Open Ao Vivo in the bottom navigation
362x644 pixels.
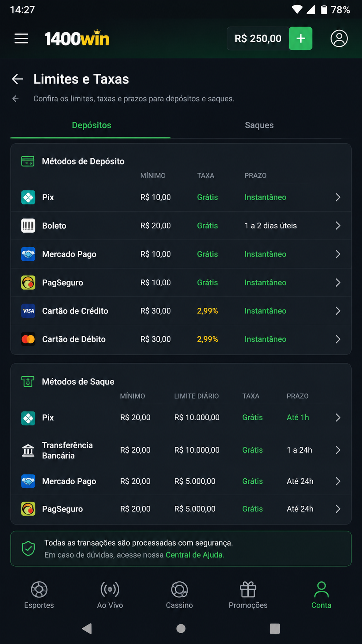(110, 595)
